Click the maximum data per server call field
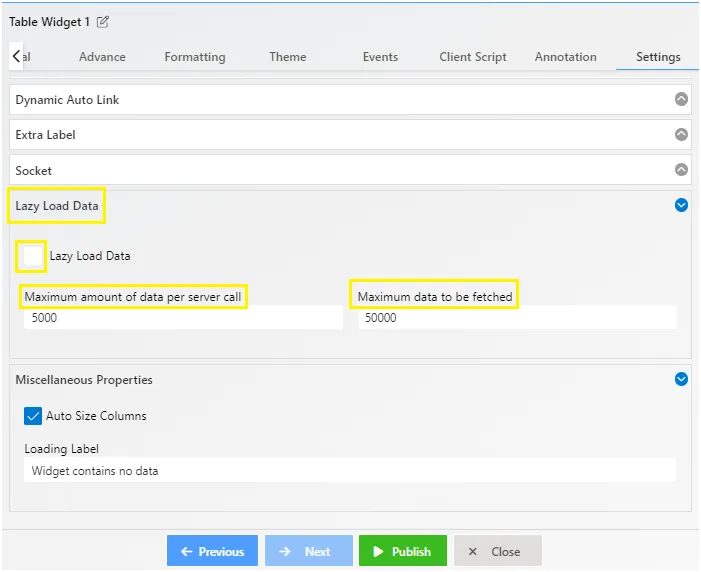This screenshot has height=572, width=701. click(x=183, y=318)
